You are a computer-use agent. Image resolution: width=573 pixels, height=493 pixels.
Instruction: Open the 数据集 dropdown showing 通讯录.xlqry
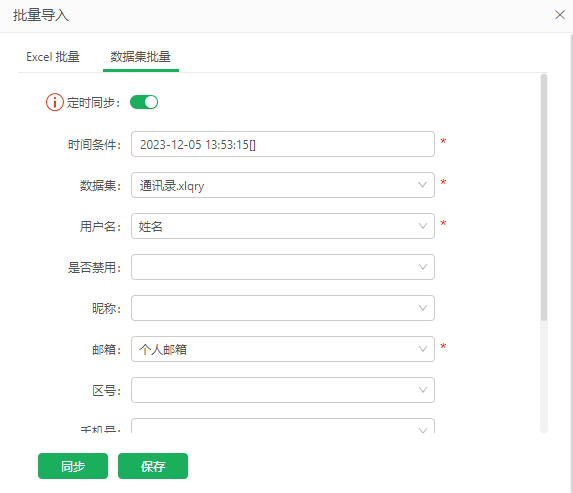click(283, 185)
